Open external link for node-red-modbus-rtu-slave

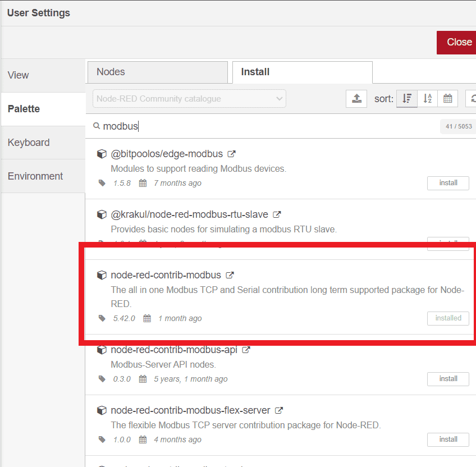pyautogui.click(x=277, y=214)
